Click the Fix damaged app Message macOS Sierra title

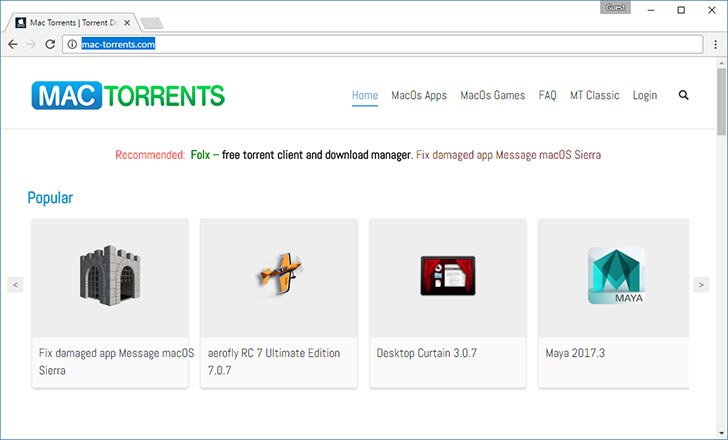point(117,362)
